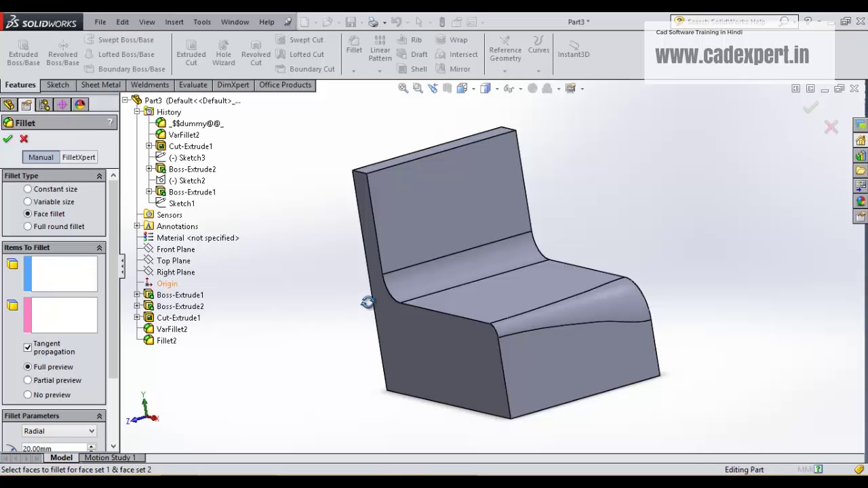Click face set 1 blue selection box
Screen dimensions: 868x488
[x=60, y=274]
